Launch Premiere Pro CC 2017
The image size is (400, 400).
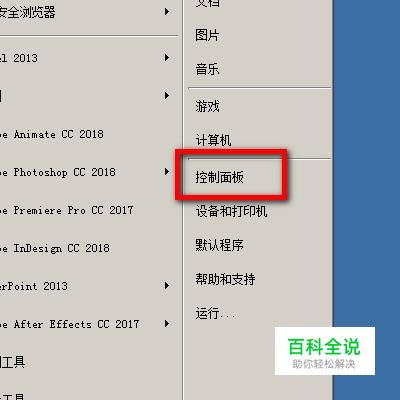[x=67, y=210]
